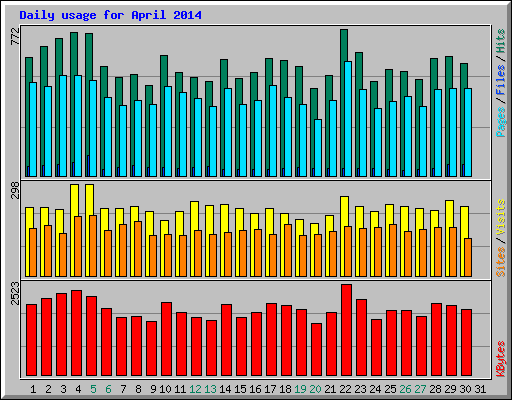Click green weekend day label 5
The width and height of the screenshot is (512, 400).
(x=93, y=389)
